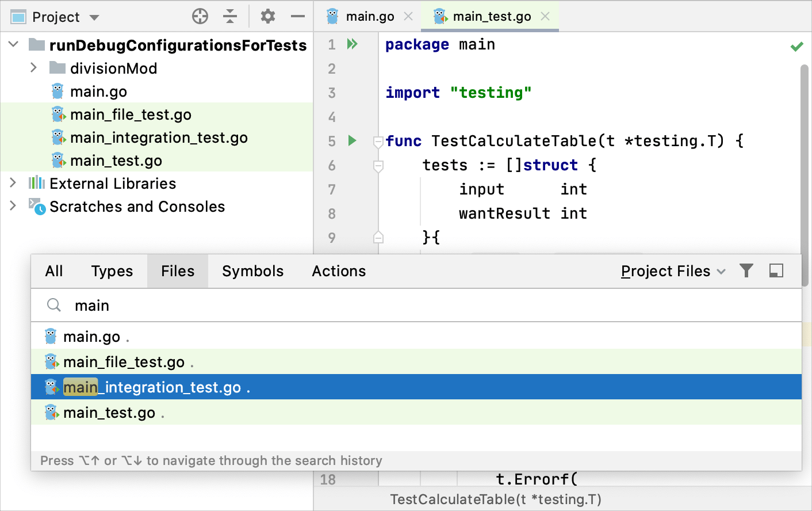Viewport: 812px width, 511px height.
Task: Click the search field containing main
Action: pyautogui.click(x=416, y=306)
